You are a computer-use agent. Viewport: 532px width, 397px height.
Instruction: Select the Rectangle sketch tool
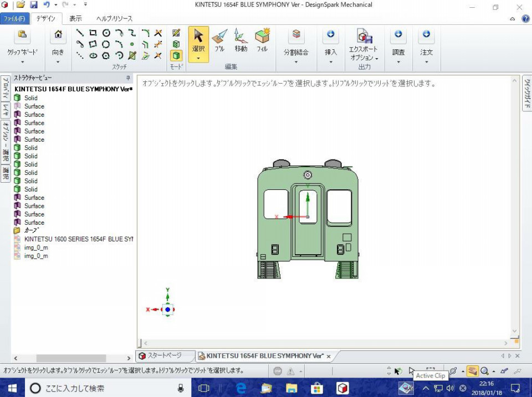click(93, 33)
